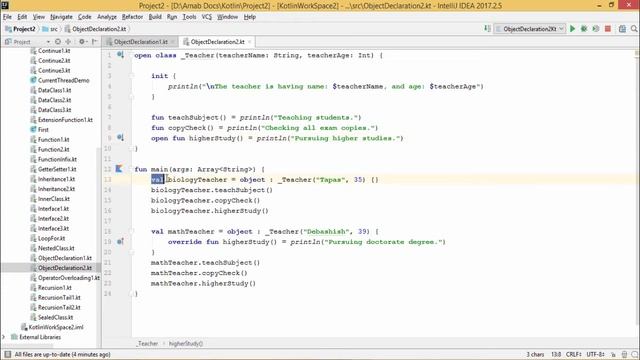This screenshot has height=360, width=640.
Task: Close the ObjectDeclaration1.kt tab
Action: [x=173, y=42]
